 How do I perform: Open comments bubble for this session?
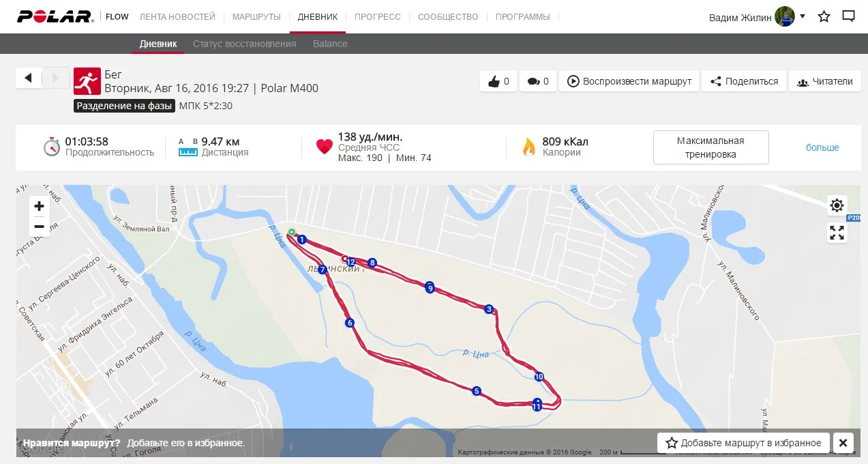click(538, 81)
